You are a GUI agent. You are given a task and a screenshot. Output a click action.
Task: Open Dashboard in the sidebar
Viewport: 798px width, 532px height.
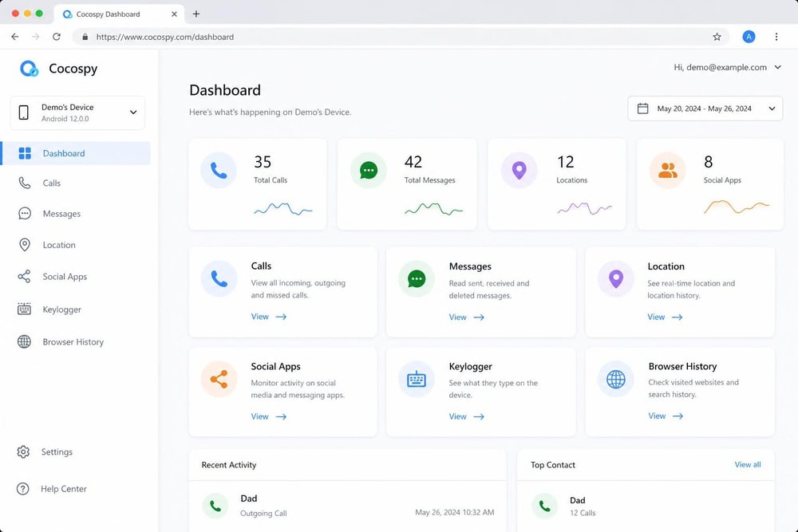(76, 153)
